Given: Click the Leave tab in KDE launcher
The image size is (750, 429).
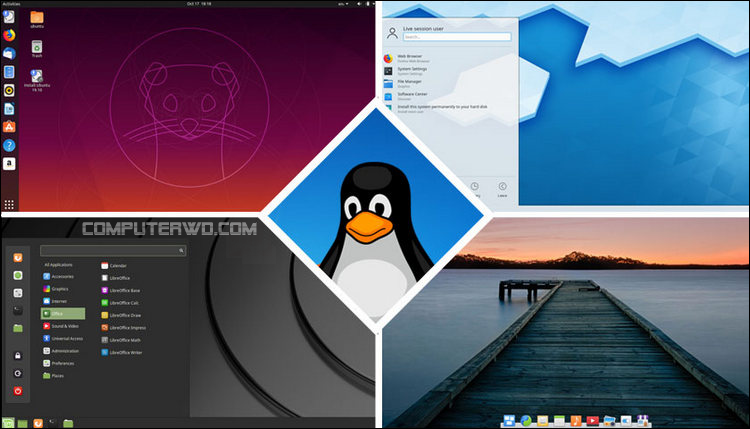Looking at the screenshot, I should (x=502, y=189).
